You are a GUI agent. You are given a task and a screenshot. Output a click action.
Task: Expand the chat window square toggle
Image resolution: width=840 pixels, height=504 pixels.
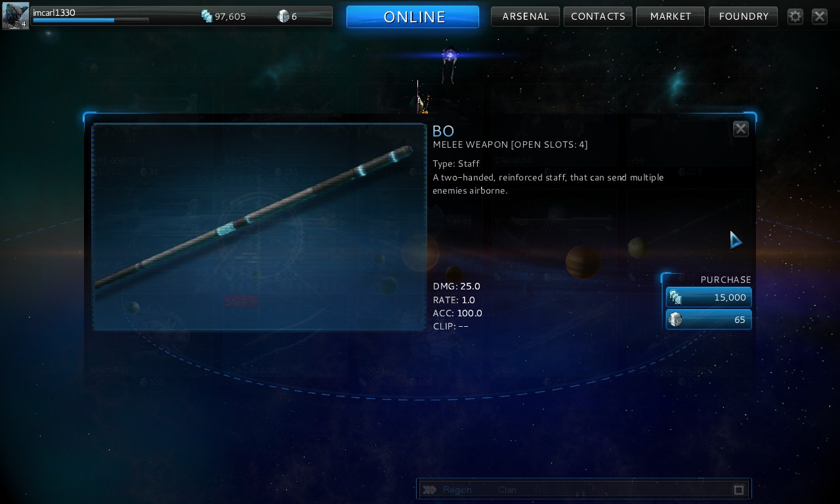pyautogui.click(x=739, y=490)
